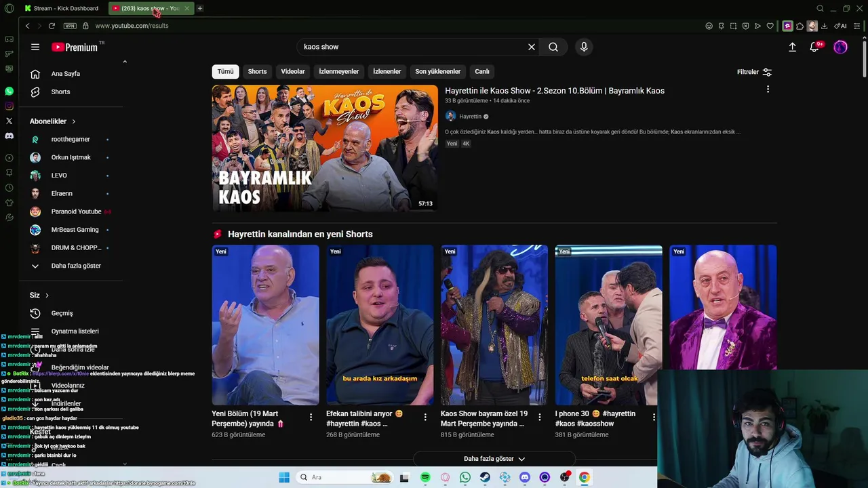Go to the YouTube Premium logo home
868x488 pixels.
pos(75,47)
